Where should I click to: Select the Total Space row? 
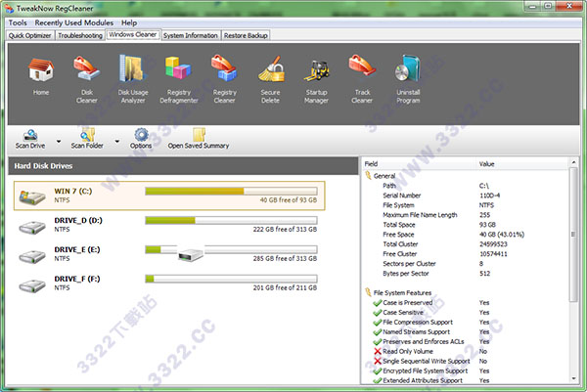tap(466, 225)
